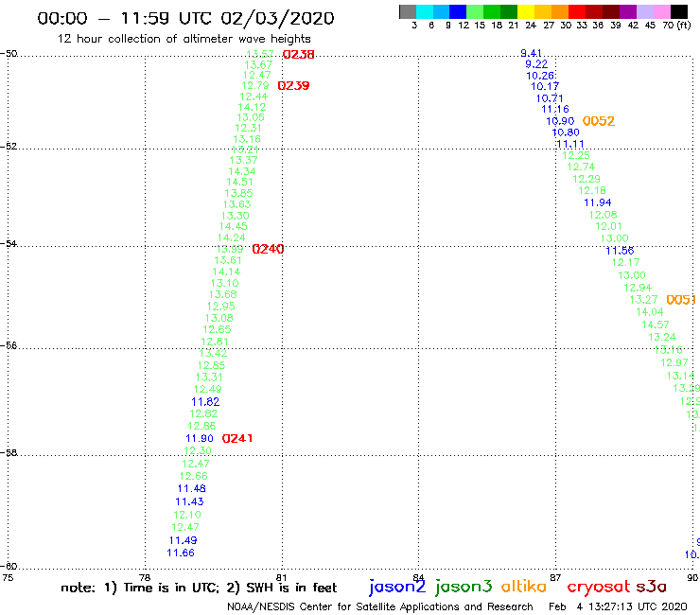
Task: Click the NOAA/NESDIS Center credit line
Action: (380, 607)
